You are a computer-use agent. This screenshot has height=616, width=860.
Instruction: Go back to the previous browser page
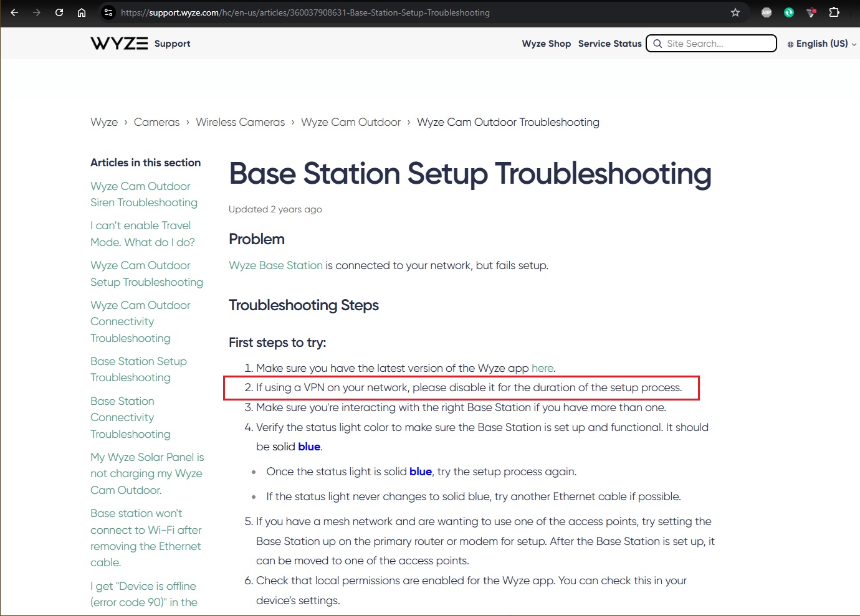click(14, 12)
